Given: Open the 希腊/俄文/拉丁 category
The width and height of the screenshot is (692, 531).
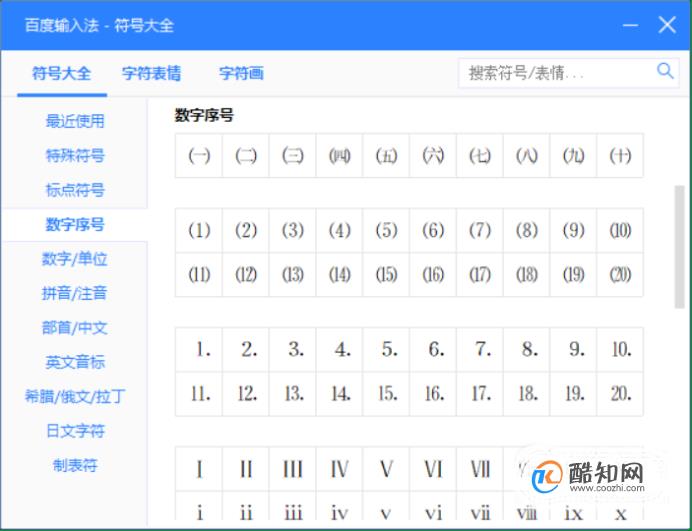Looking at the screenshot, I should click(75, 396).
